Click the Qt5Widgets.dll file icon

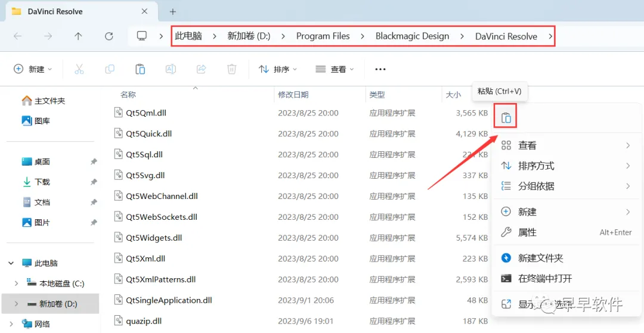(x=119, y=238)
